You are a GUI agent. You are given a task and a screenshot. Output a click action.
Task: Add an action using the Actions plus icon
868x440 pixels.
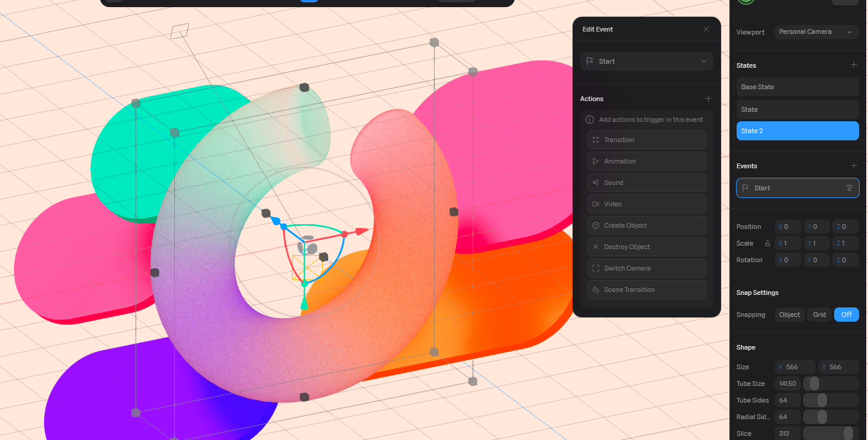[x=708, y=99]
